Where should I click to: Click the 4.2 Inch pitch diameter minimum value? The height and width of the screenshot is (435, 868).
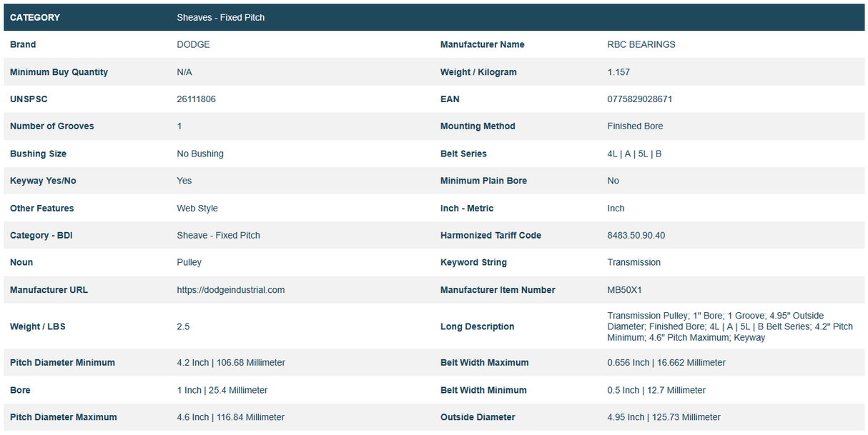click(230, 362)
